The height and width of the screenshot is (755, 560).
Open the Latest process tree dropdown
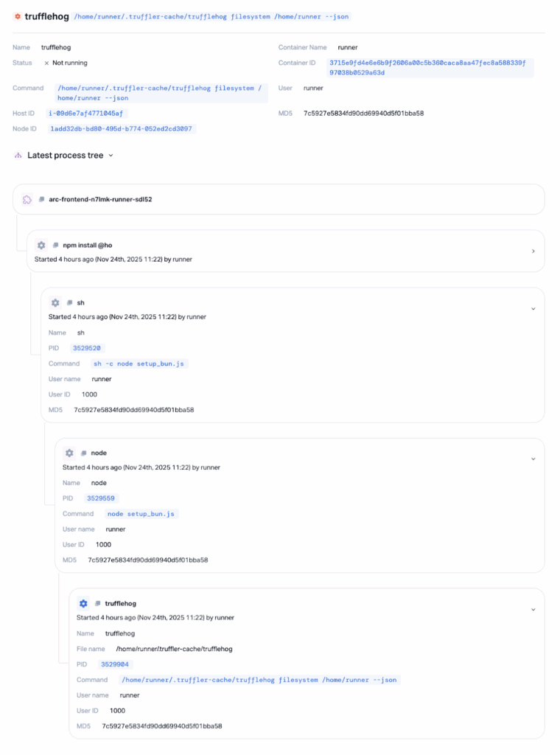click(111, 156)
